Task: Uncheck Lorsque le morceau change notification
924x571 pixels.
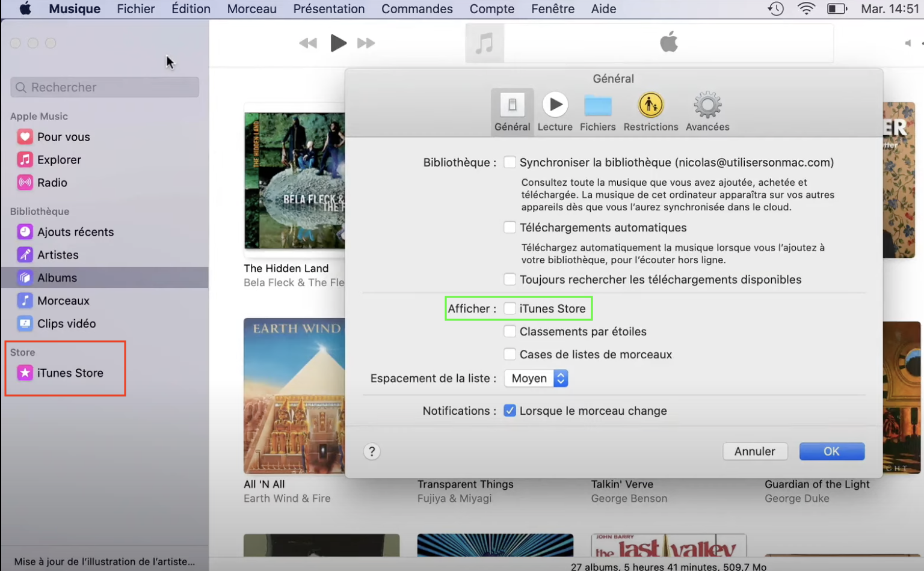Action: click(x=510, y=411)
